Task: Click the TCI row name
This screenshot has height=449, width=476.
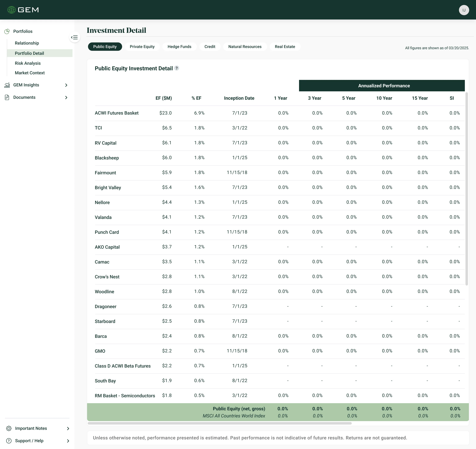Action: 98,128
